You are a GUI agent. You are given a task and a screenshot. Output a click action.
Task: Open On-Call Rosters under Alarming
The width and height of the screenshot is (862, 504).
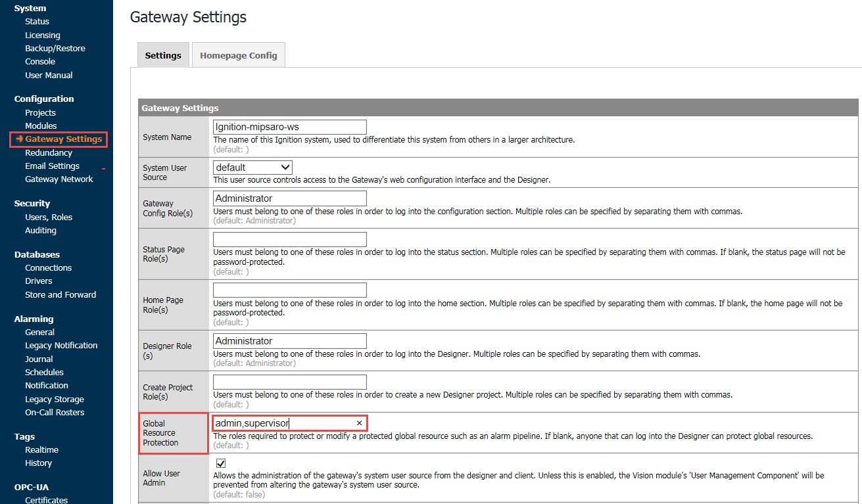coord(55,412)
